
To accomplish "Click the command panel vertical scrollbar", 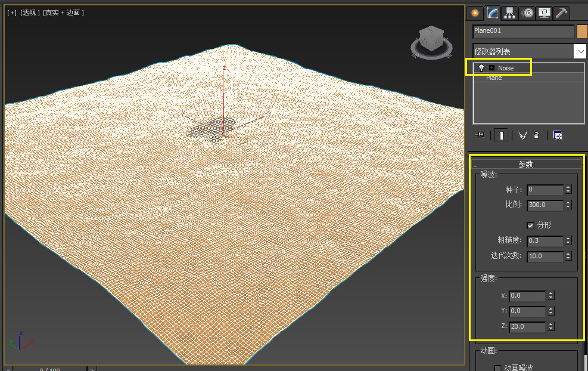I will tap(585, 363).
